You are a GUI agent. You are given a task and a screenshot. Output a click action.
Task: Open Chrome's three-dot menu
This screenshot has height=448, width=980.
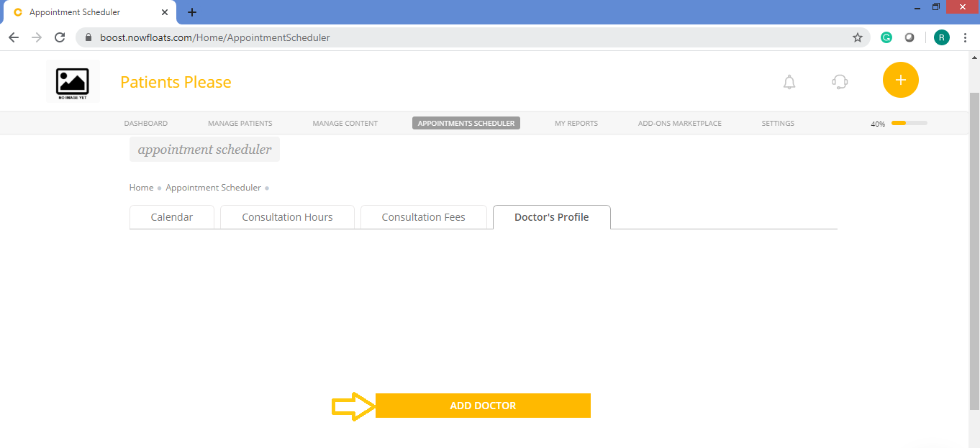tap(966, 37)
